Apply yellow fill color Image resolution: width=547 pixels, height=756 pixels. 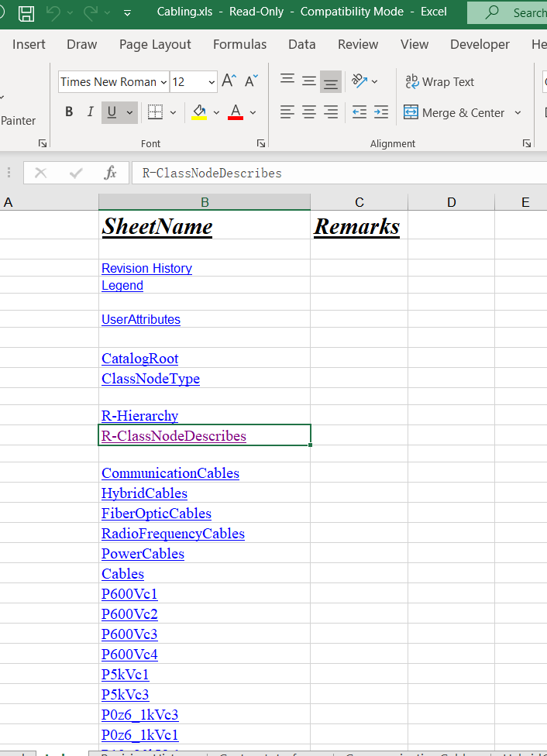click(x=199, y=112)
